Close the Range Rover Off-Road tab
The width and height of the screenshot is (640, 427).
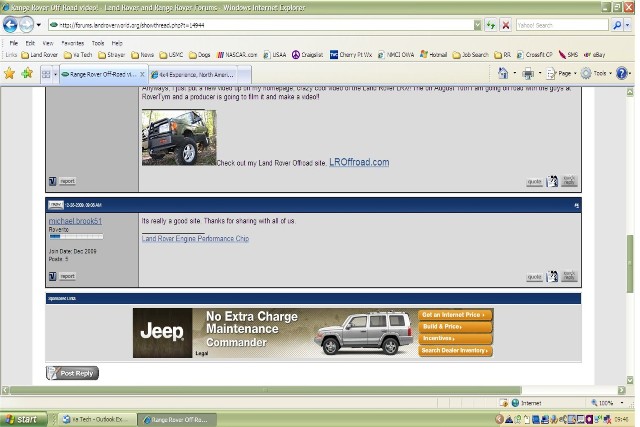[x=142, y=74]
